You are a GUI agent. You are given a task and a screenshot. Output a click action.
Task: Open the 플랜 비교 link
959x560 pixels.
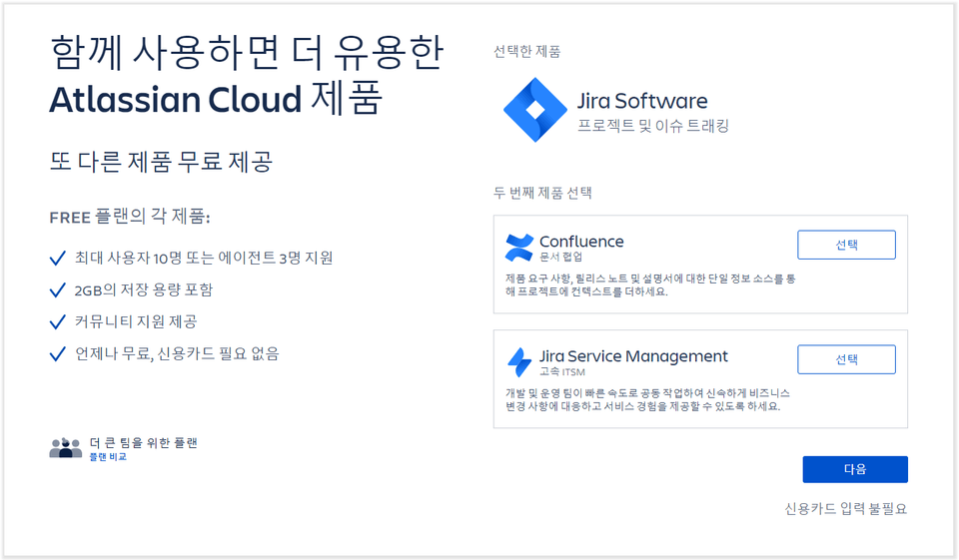108,456
